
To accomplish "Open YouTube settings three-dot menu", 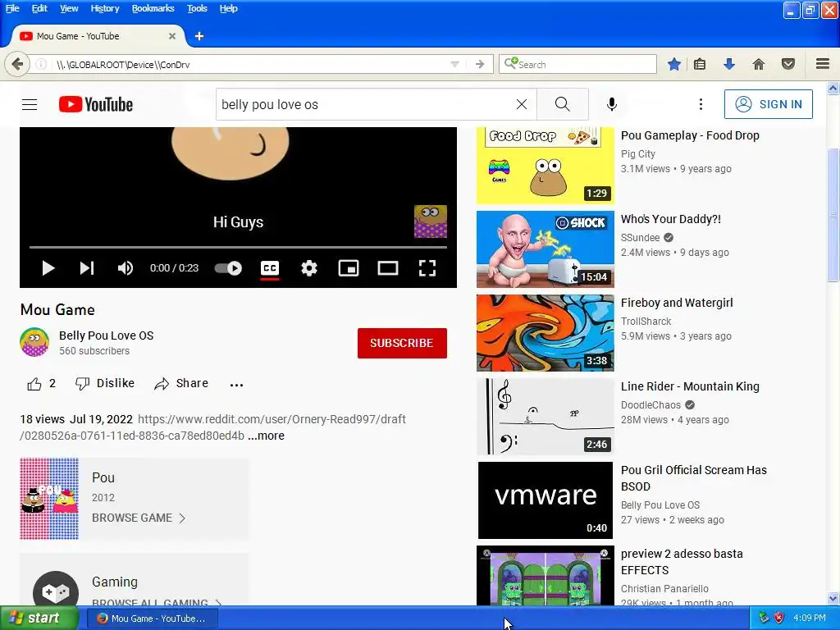I will tap(701, 104).
